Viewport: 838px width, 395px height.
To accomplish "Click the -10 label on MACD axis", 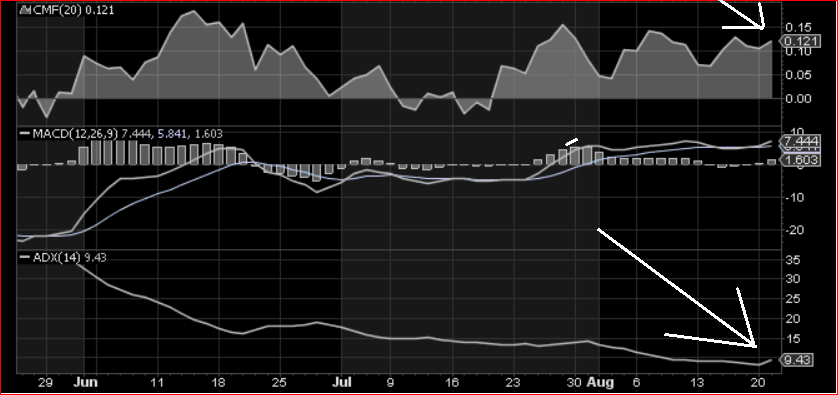I will click(x=795, y=198).
